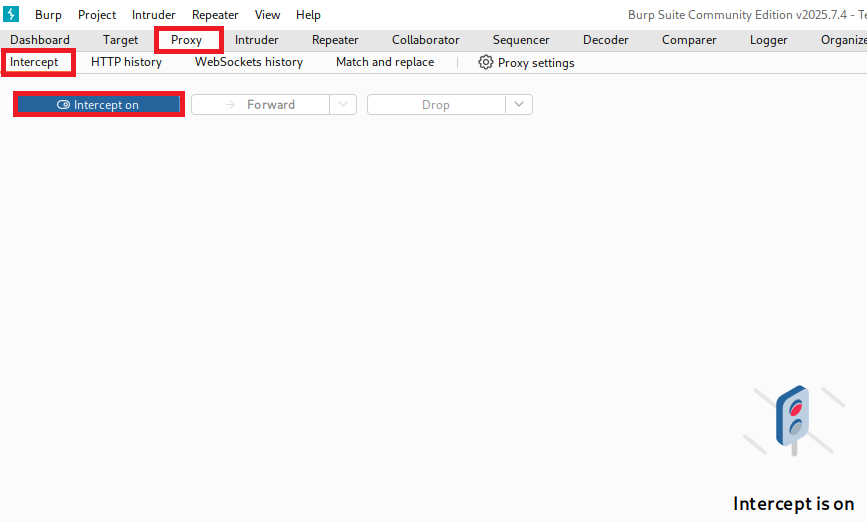The image size is (867, 522).
Task: Open the Sequencer tab
Action: point(521,40)
